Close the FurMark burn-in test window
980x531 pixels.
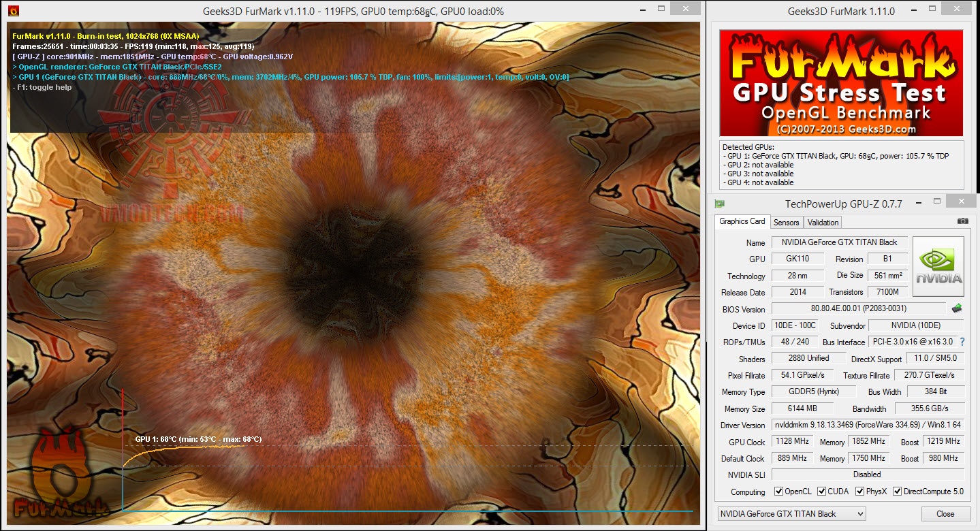[684, 9]
